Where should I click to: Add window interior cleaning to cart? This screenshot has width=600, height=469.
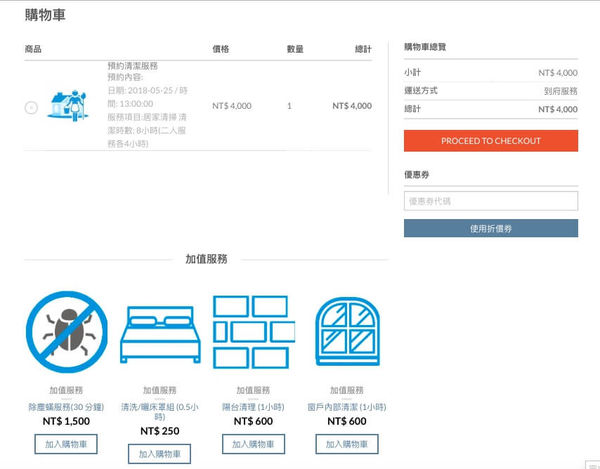pos(347,444)
